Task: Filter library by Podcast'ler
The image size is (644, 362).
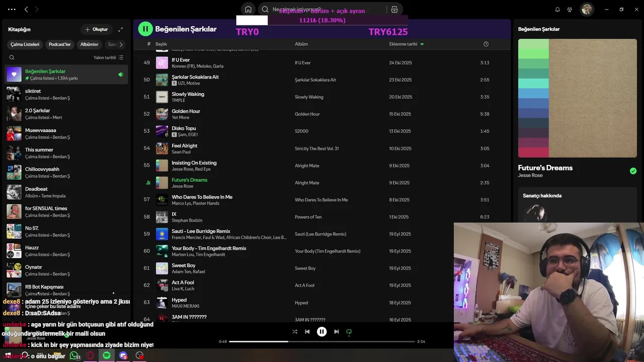Action: (x=59, y=44)
